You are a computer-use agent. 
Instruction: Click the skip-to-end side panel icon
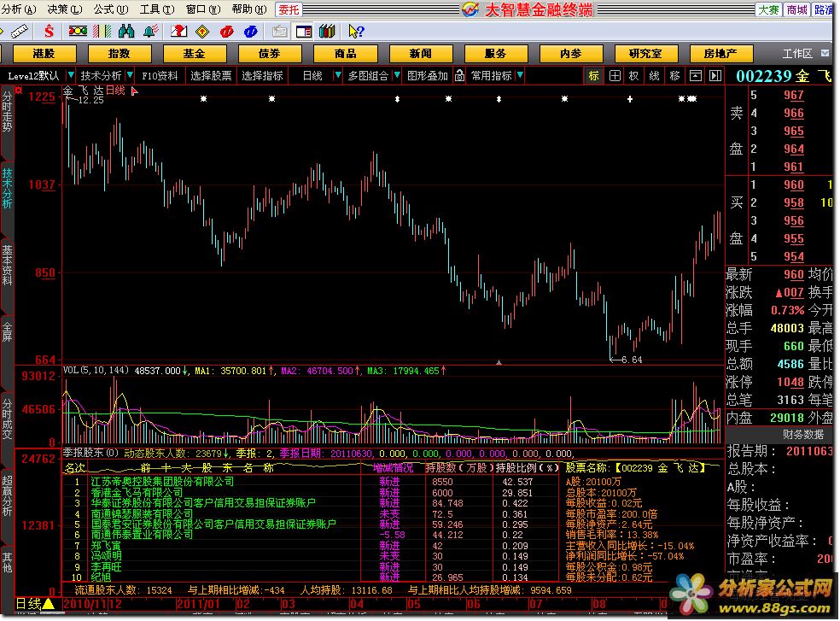click(715, 76)
